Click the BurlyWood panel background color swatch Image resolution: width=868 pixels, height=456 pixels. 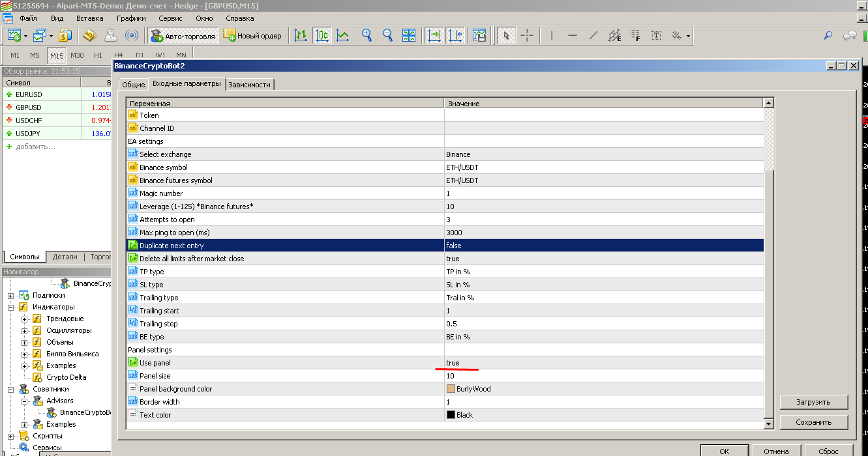451,389
